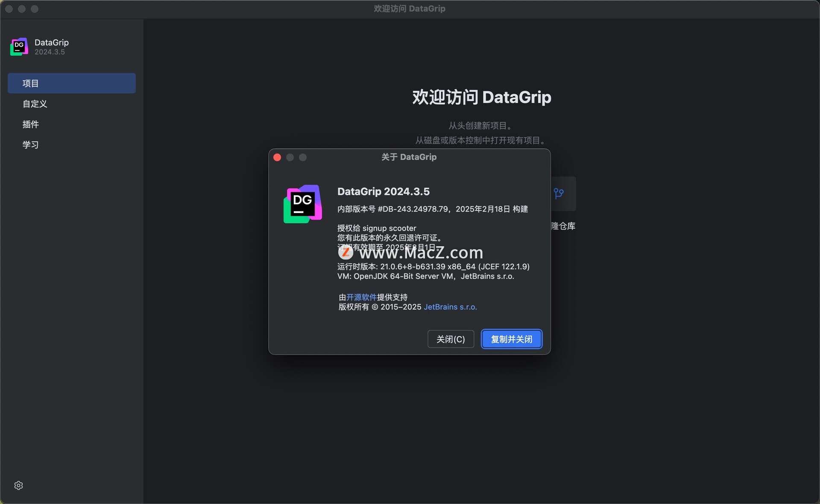
Task: Click the DataGrip 2024.3.5 heading in dialog
Action: (384, 191)
